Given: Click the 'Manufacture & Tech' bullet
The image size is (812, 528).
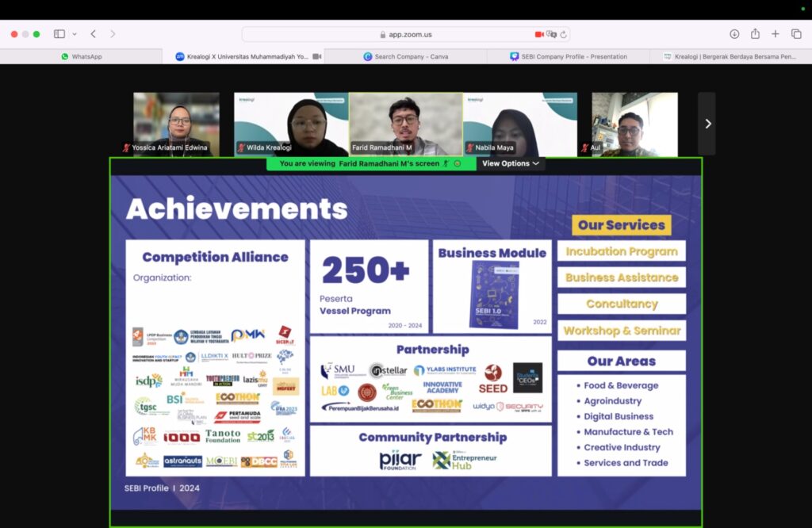Looking at the screenshot, I should pos(628,432).
